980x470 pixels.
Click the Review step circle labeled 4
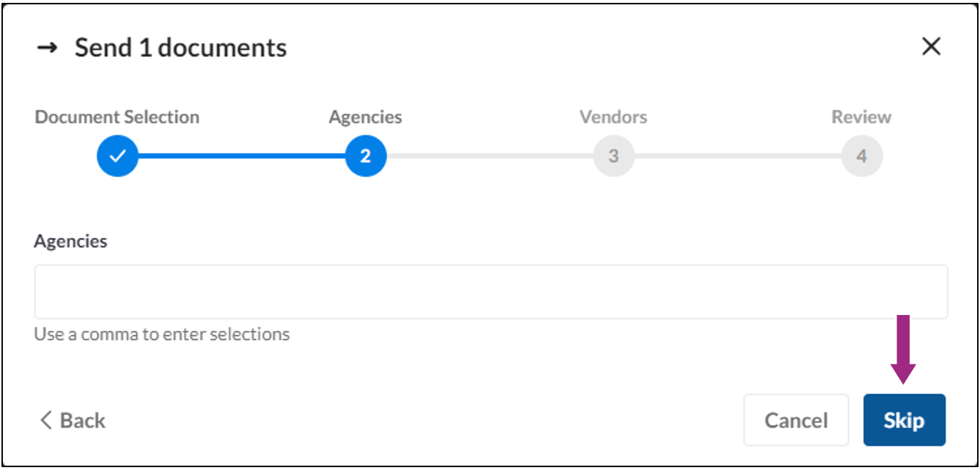coord(862,155)
